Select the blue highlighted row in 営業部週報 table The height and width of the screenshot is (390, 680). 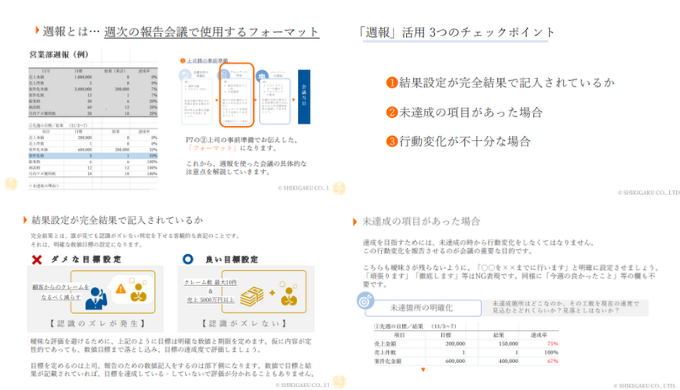click(x=93, y=155)
